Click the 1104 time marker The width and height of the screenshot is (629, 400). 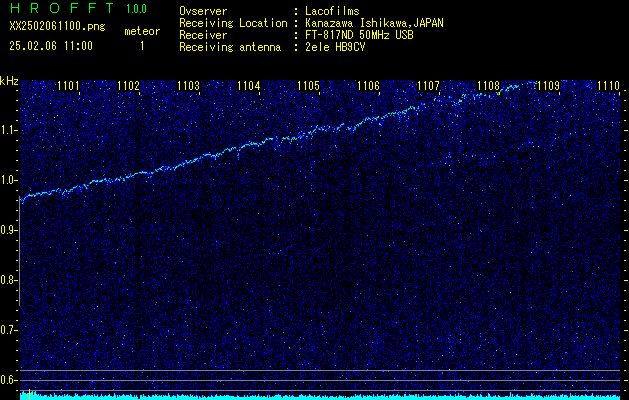point(248,85)
